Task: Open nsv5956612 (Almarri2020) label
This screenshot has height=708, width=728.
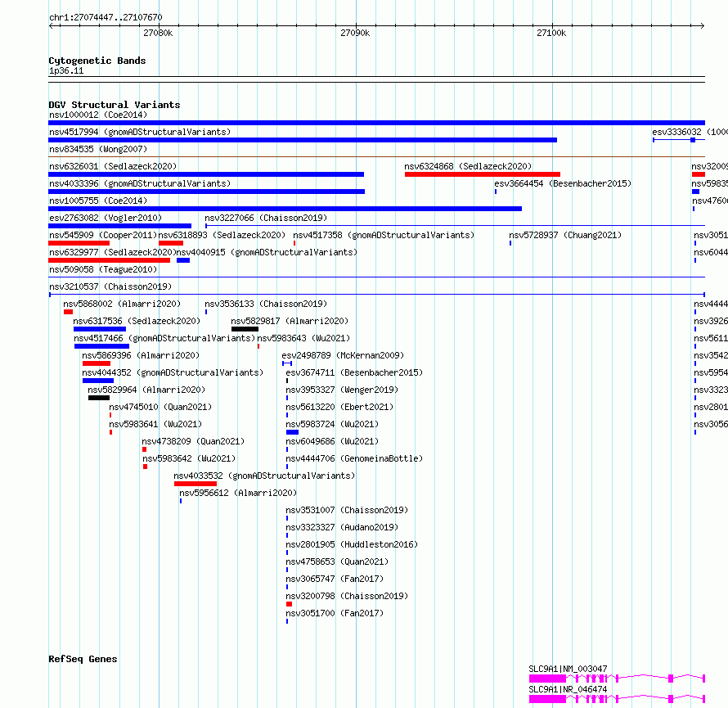Action: (238, 493)
